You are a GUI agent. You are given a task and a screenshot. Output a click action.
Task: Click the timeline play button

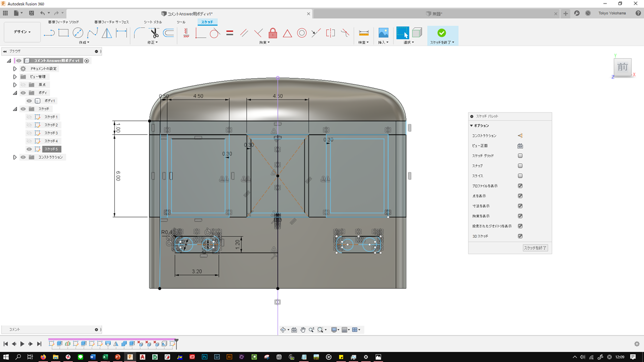[x=22, y=344]
